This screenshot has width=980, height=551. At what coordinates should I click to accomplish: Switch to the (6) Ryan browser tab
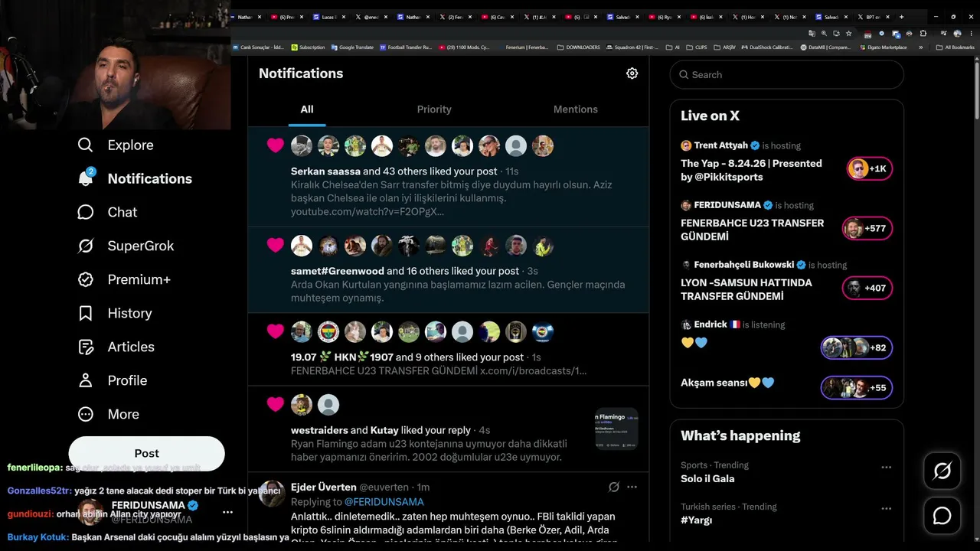point(665,17)
